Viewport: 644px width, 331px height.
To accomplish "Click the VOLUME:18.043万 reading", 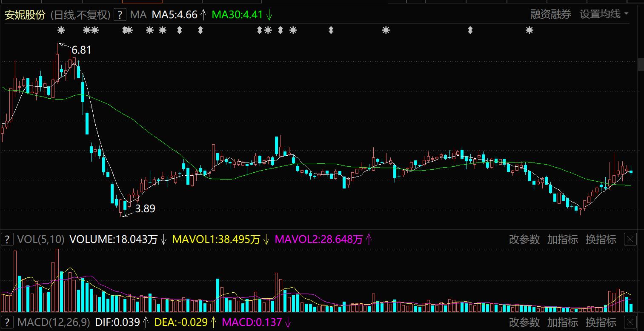I will pos(114,240).
